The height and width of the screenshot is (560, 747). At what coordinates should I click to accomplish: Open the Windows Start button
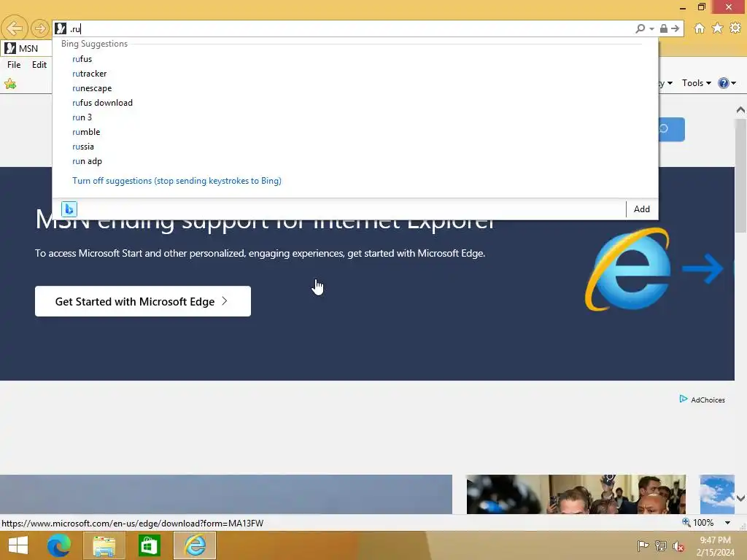tap(18, 545)
